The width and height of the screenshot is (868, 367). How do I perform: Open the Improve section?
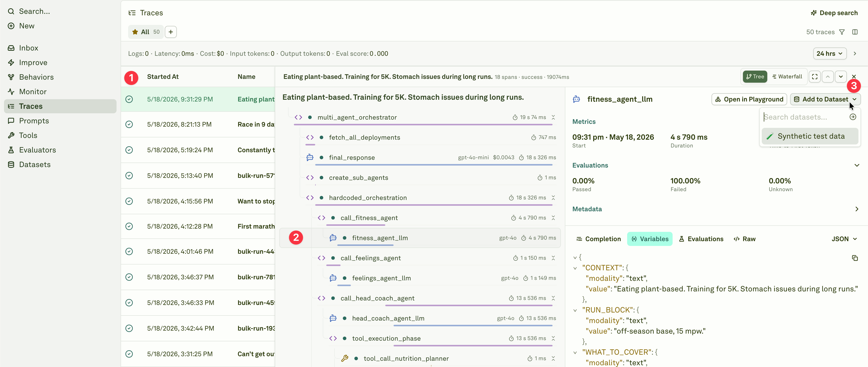point(60,62)
